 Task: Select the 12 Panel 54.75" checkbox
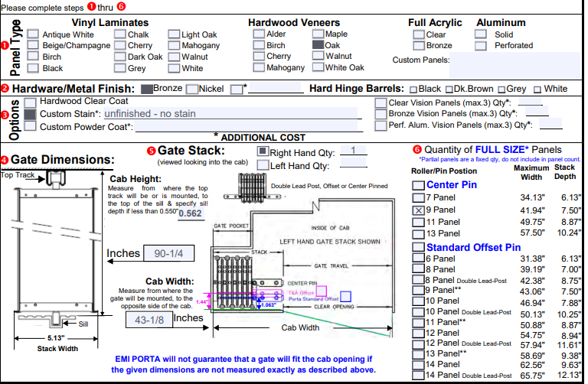[418, 333]
